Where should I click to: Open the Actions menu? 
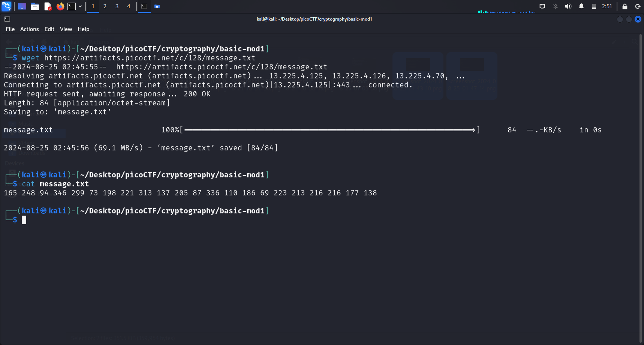(x=29, y=29)
